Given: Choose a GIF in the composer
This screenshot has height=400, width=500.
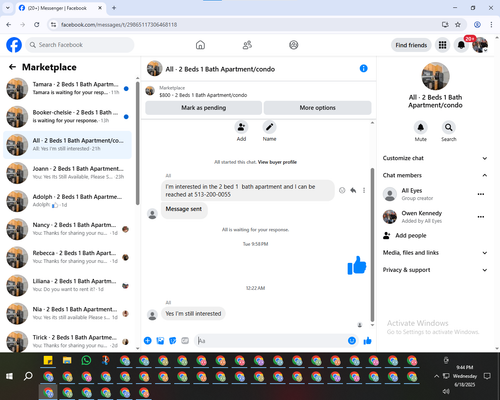Looking at the screenshot, I should (x=185, y=341).
